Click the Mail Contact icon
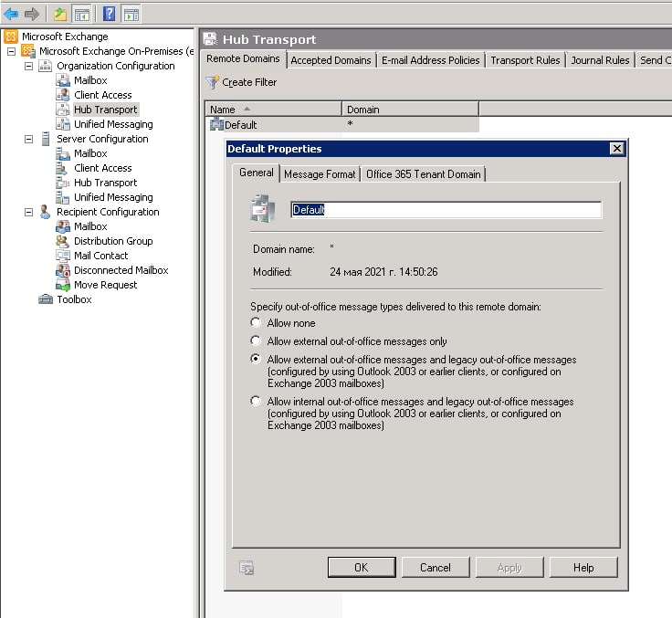Viewport: 672px width, 618px height. pyautogui.click(x=63, y=256)
